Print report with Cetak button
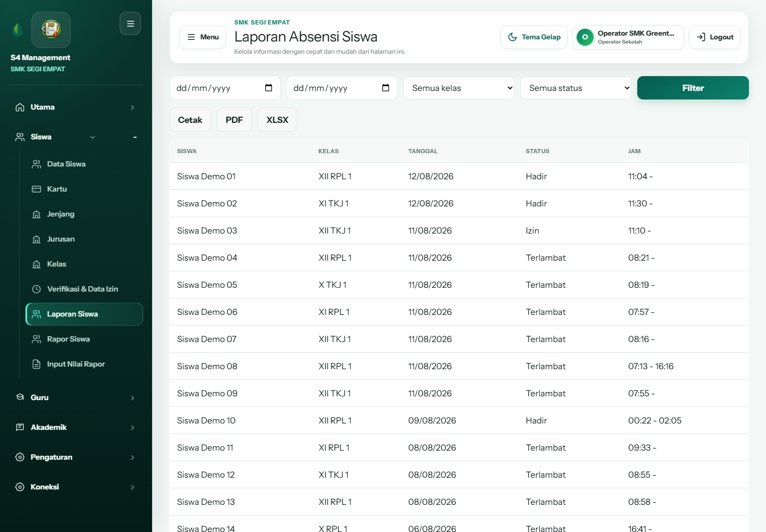766x532 pixels. [x=190, y=120]
